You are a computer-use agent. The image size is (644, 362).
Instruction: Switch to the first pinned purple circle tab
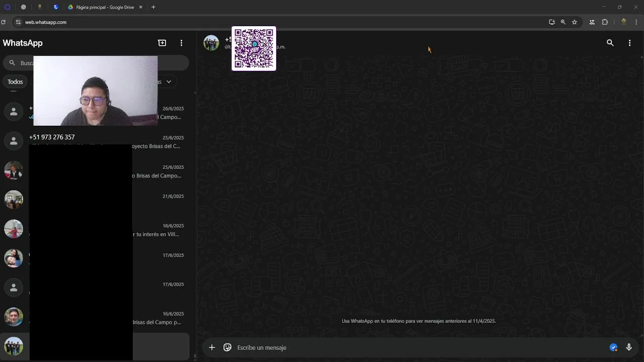coord(7,7)
